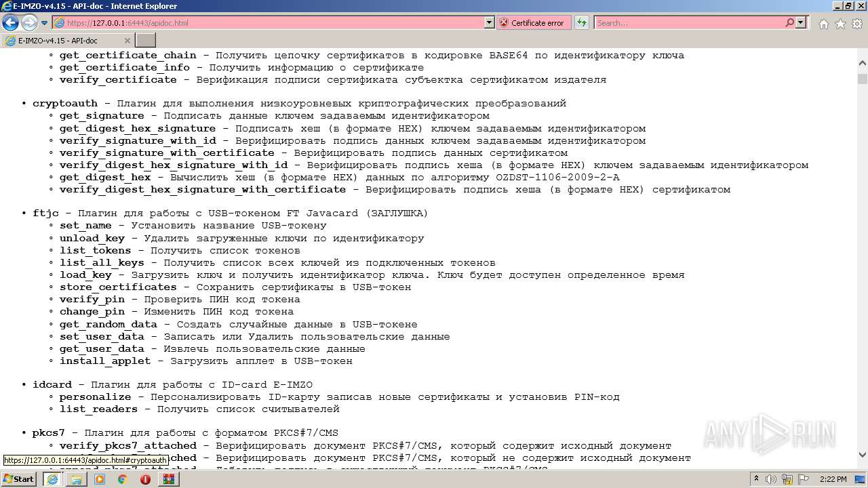Open the ftjc plugin link
868x488 pixels.
coord(45,213)
